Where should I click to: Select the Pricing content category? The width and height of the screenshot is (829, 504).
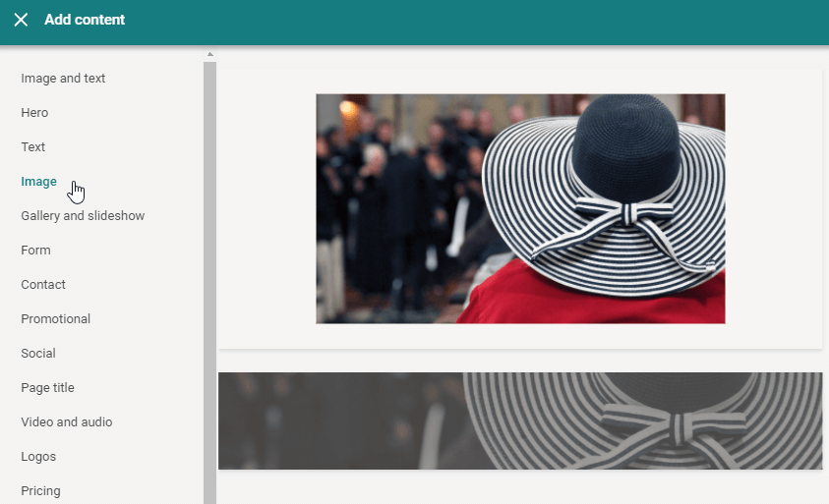point(40,490)
